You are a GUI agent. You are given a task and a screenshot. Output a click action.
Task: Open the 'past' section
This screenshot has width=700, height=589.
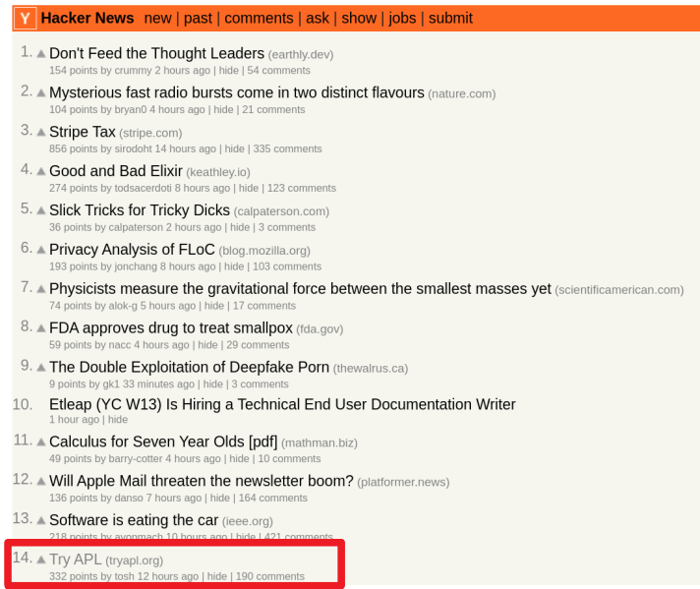(198, 19)
